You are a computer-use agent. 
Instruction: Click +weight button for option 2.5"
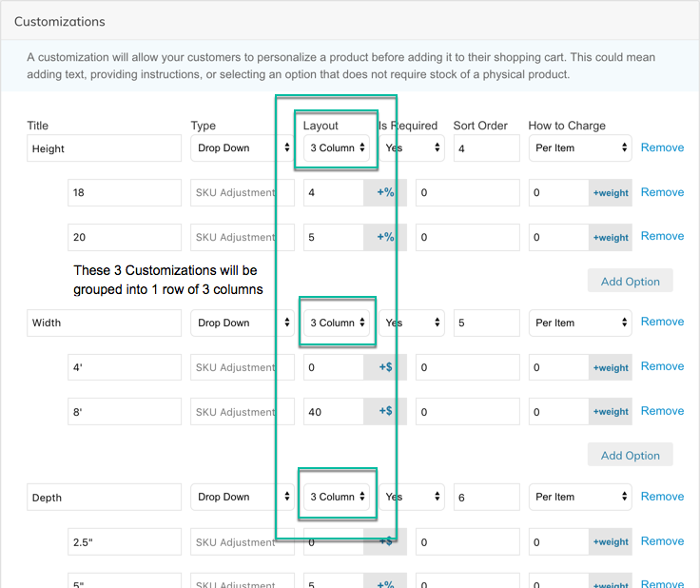(611, 542)
